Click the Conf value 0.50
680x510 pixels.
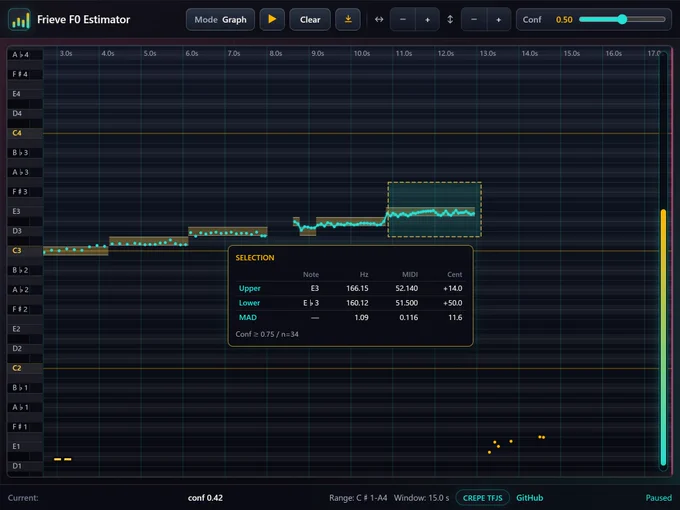(x=564, y=20)
